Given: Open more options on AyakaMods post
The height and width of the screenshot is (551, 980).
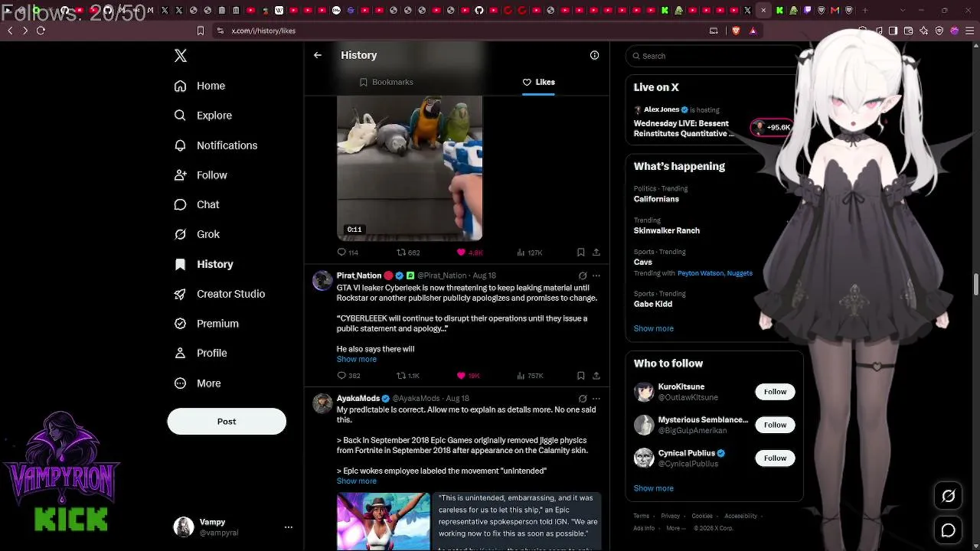Looking at the screenshot, I should [x=596, y=399].
